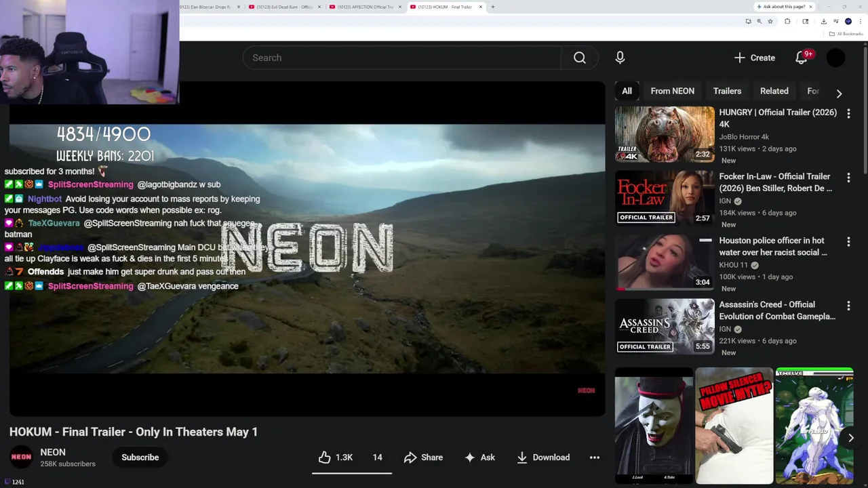Select the Related filter chip

pyautogui.click(x=774, y=91)
